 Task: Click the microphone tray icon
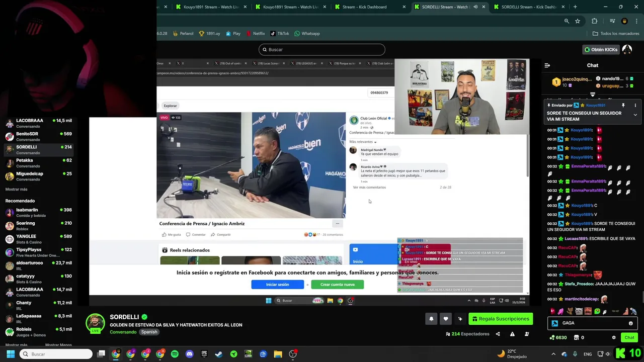[575, 354]
